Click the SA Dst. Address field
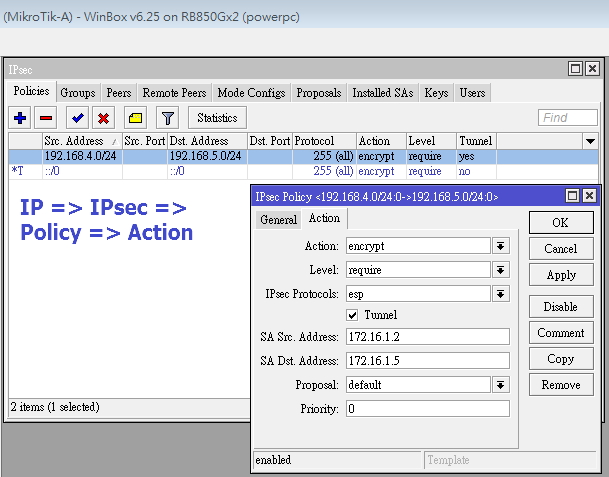The image size is (609, 477). click(x=428, y=360)
